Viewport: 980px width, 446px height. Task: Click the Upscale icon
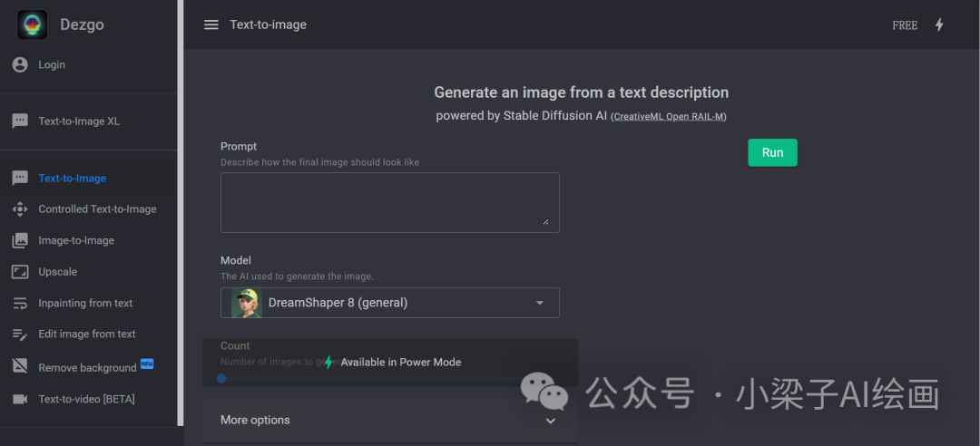click(20, 272)
